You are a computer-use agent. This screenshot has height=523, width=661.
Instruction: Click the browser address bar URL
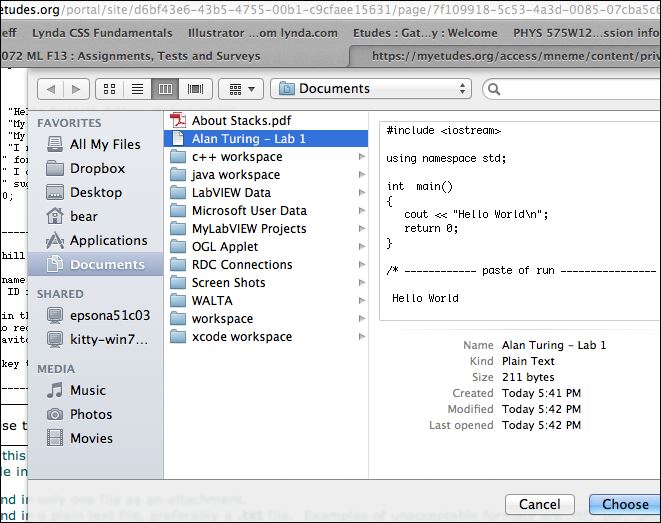[x=330, y=9]
